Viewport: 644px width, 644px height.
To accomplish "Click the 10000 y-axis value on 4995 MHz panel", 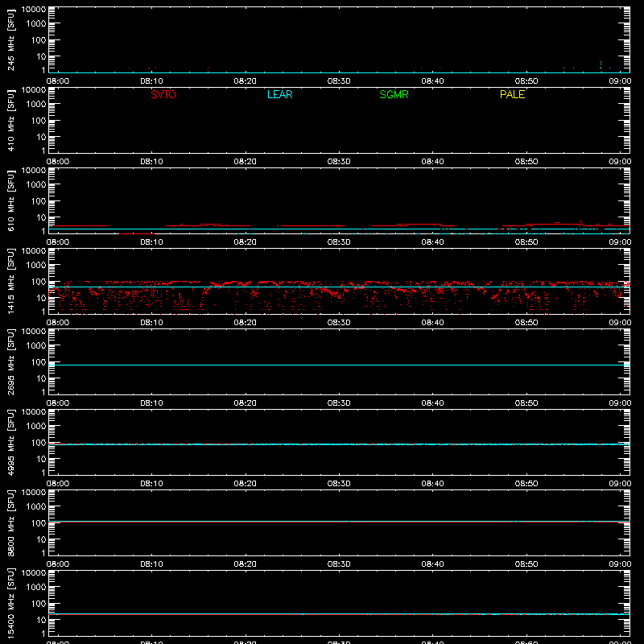I will tap(34, 412).
